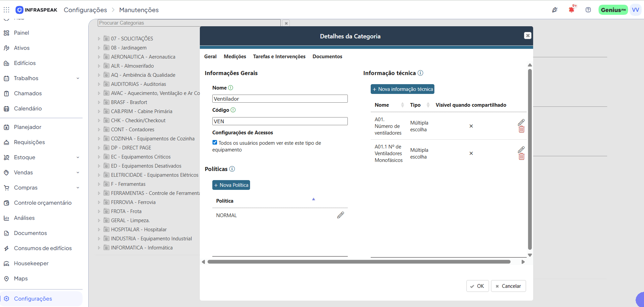This screenshot has width=644, height=307.
Task: Click the Cancelar button
Action: point(508,286)
